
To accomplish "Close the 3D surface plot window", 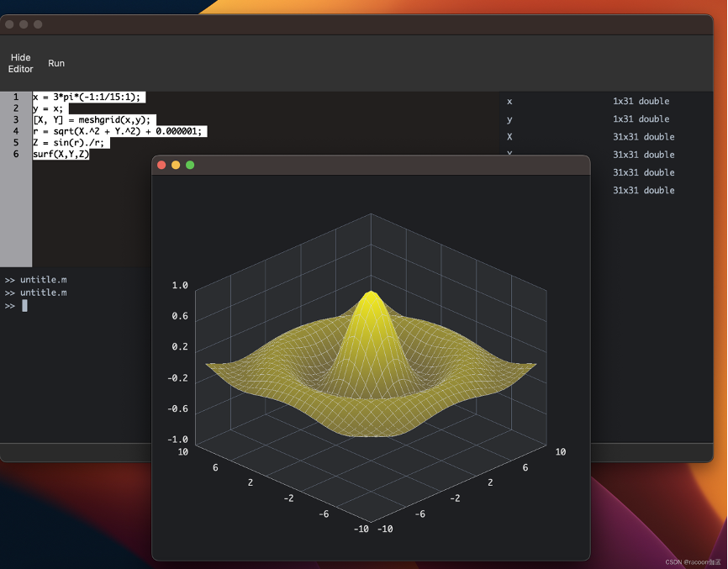I will pyautogui.click(x=161, y=165).
